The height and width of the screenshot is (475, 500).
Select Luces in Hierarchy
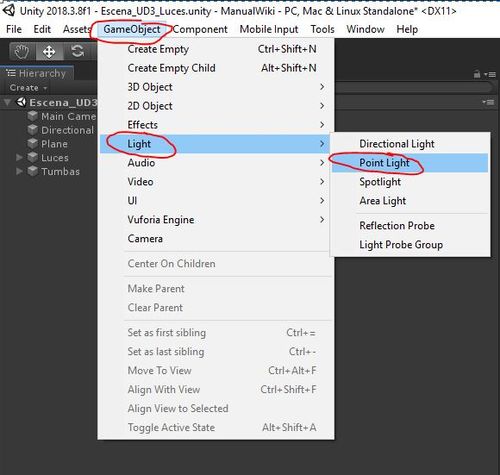coord(55,158)
